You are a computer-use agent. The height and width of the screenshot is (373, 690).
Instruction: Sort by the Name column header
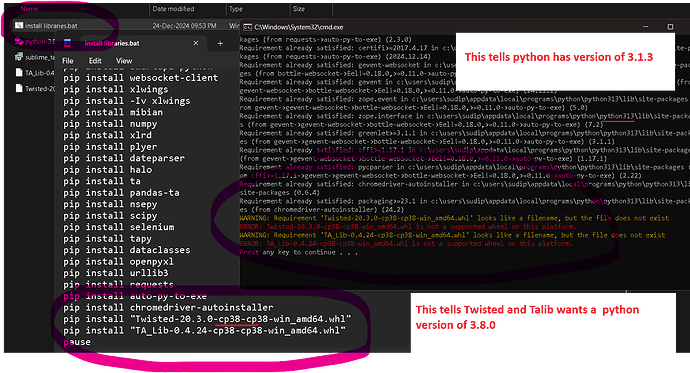(29, 9)
